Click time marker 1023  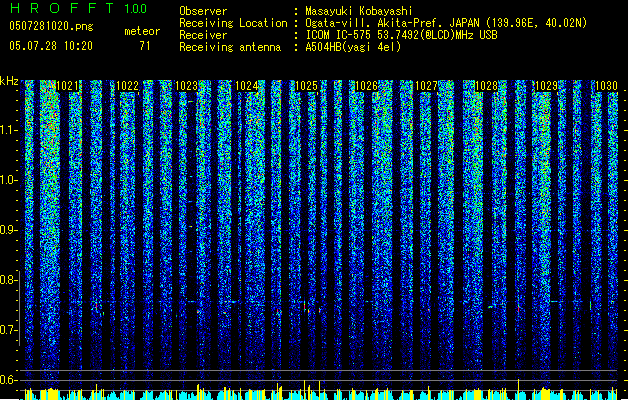coord(187,86)
